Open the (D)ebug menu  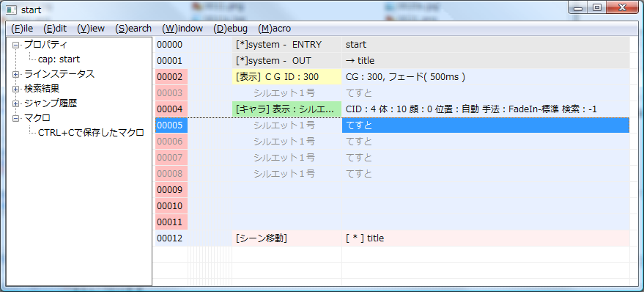(x=230, y=29)
